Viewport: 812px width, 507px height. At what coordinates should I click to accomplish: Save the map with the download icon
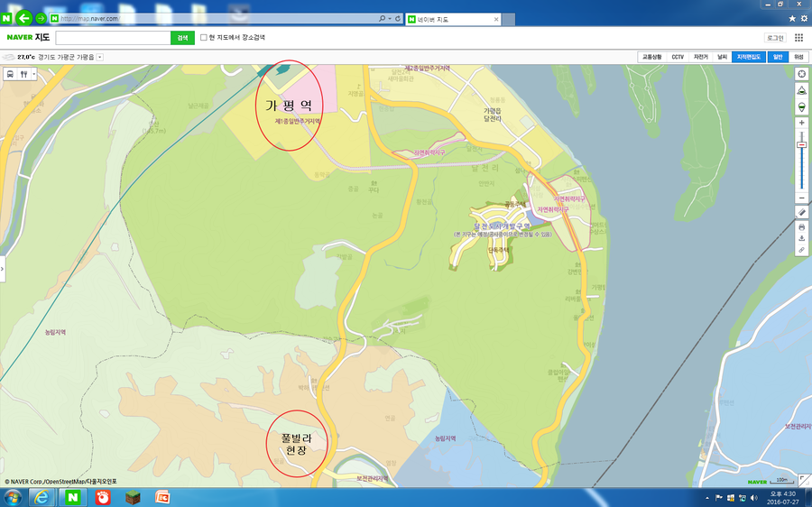[x=802, y=238]
